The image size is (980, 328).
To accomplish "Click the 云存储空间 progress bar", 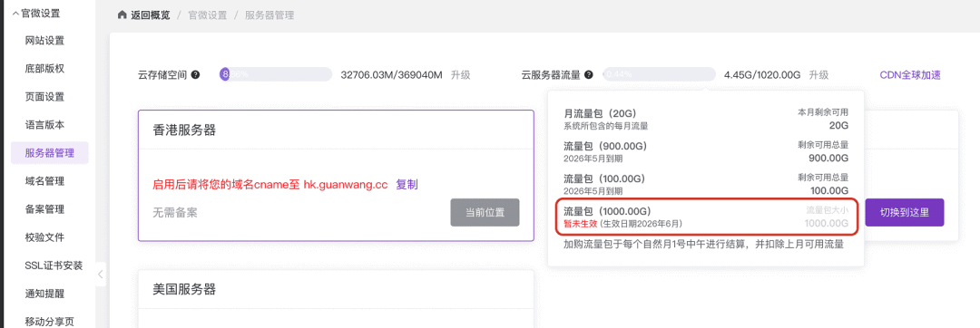I will [276, 74].
